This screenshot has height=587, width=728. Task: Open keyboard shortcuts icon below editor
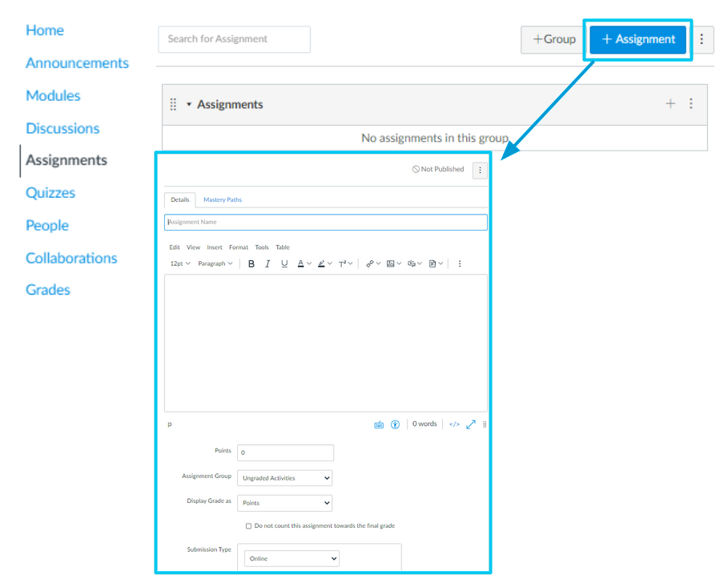click(x=379, y=424)
